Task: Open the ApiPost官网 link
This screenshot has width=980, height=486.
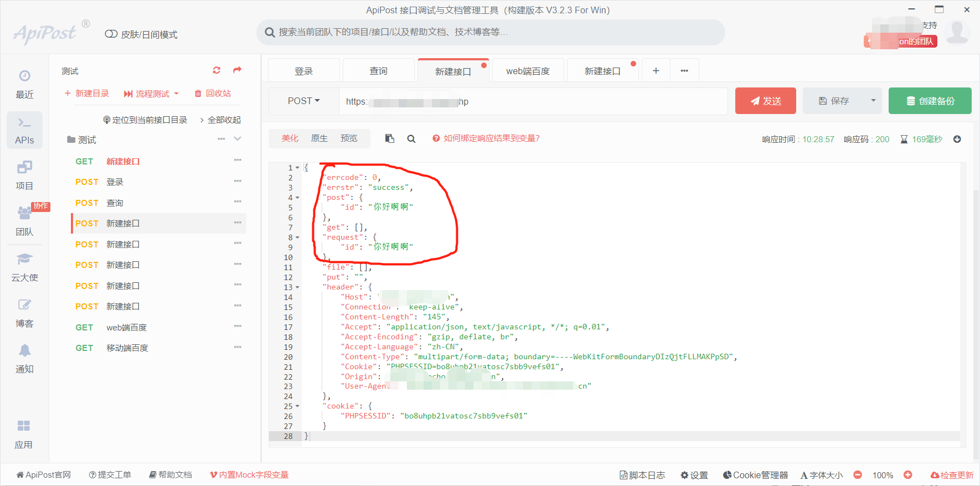Action: pos(44,475)
